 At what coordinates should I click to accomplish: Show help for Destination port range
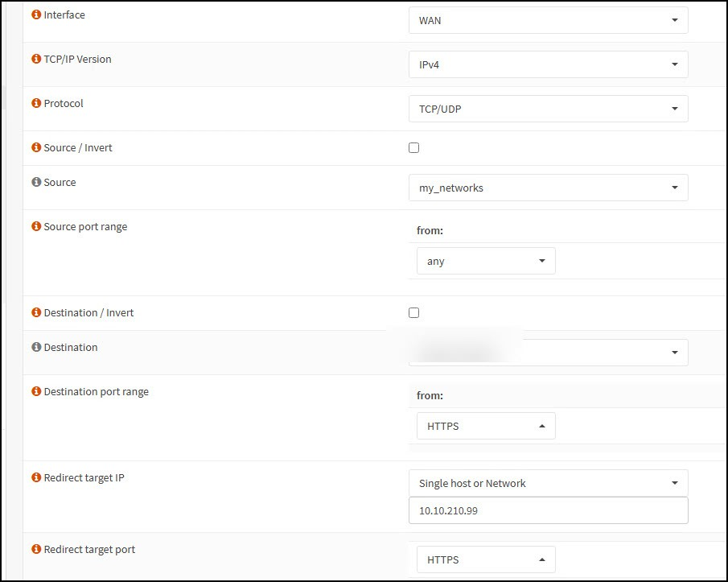[x=36, y=392]
